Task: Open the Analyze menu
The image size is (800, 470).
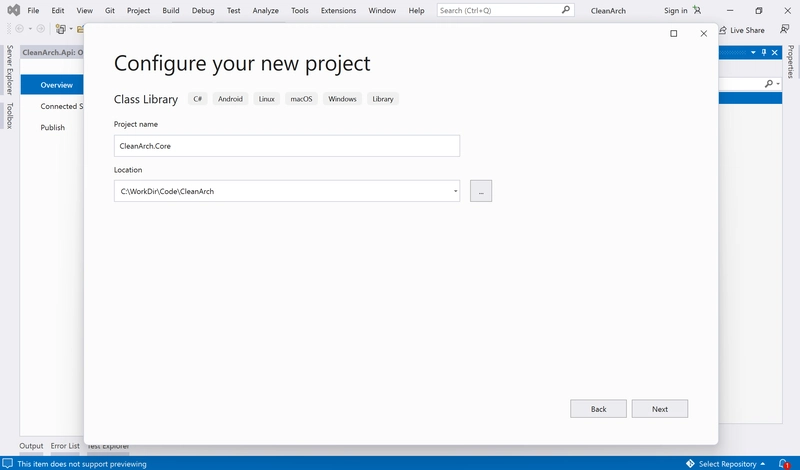Action: tap(266, 10)
